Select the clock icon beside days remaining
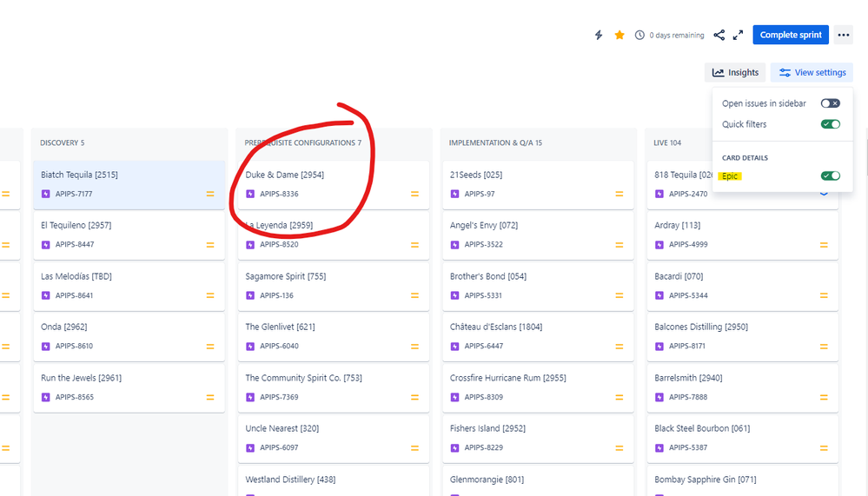This screenshot has height=496, width=868. coord(639,35)
